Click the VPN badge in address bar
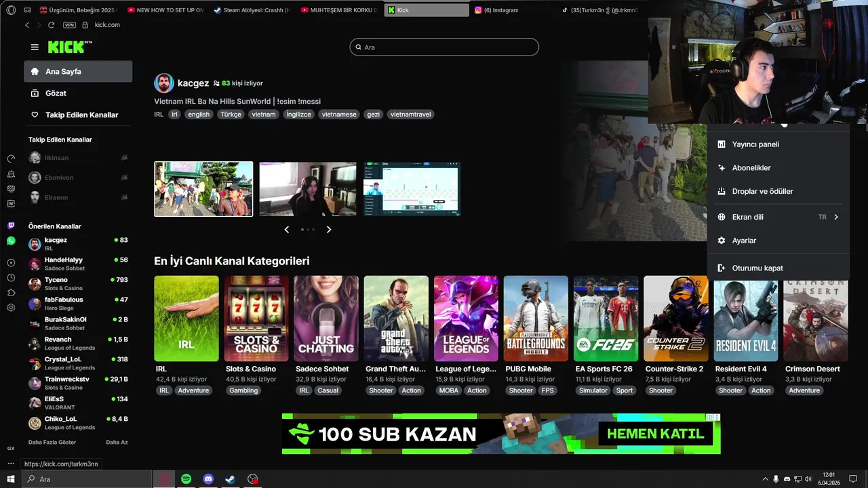This screenshot has height=488, width=868. pos(69,25)
